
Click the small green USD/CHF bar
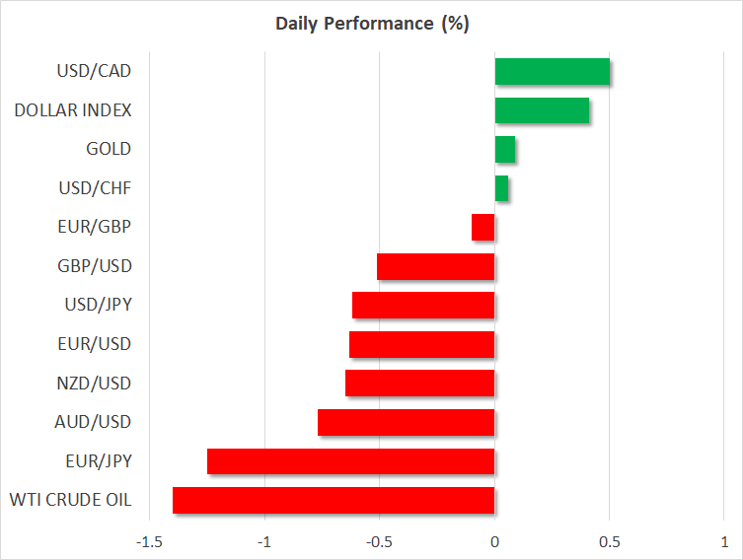click(501, 188)
